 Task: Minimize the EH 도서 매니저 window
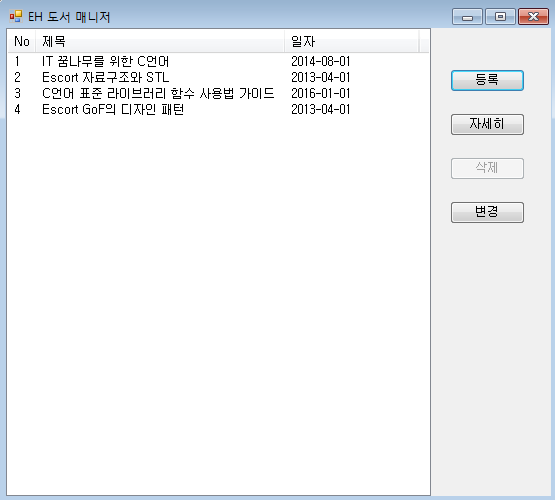point(467,17)
